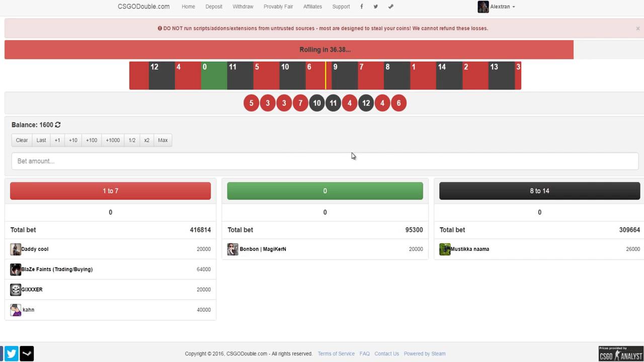The image size is (644, 362).
Task: Halve the bet with the 1/2 button
Action: click(132, 140)
